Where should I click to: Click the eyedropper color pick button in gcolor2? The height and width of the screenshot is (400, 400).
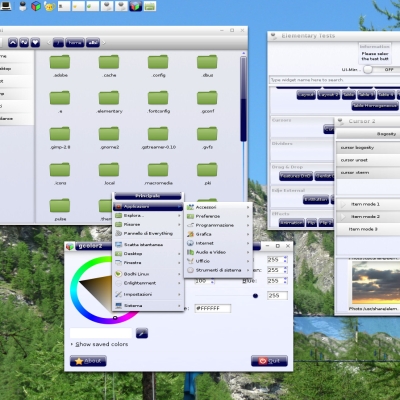click(142, 333)
